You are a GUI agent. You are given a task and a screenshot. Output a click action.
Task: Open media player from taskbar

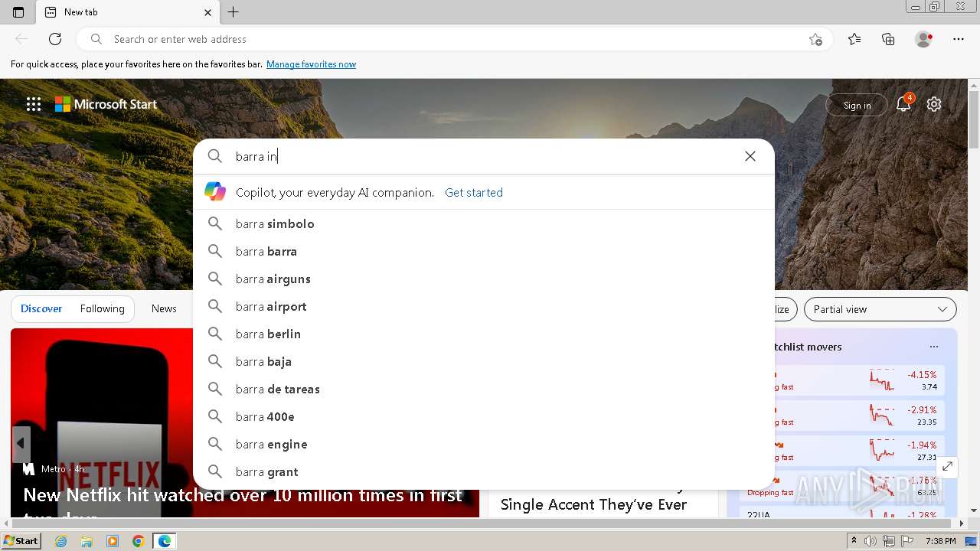[x=113, y=541]
